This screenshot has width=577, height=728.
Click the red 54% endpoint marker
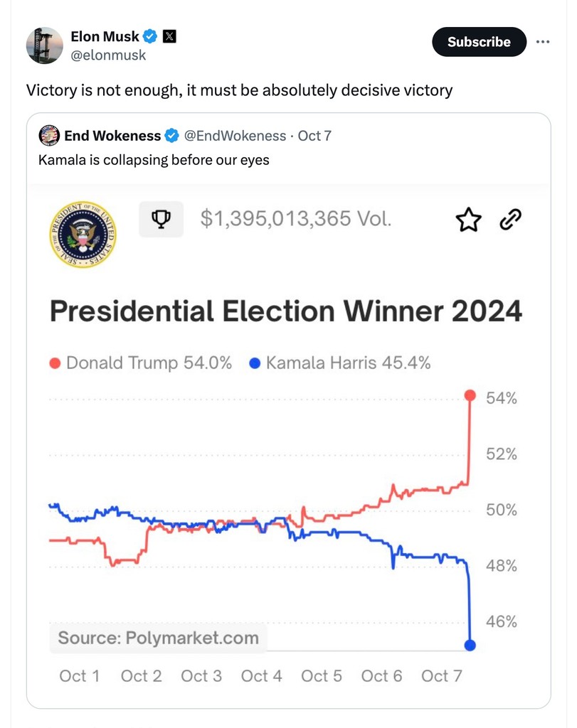(470, 395)
